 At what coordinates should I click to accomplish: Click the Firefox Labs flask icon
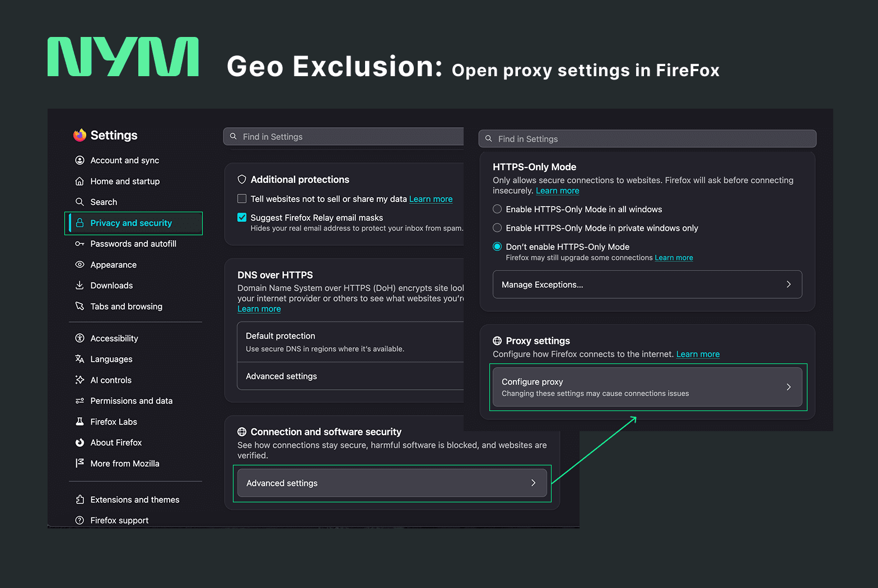point(80,422)
